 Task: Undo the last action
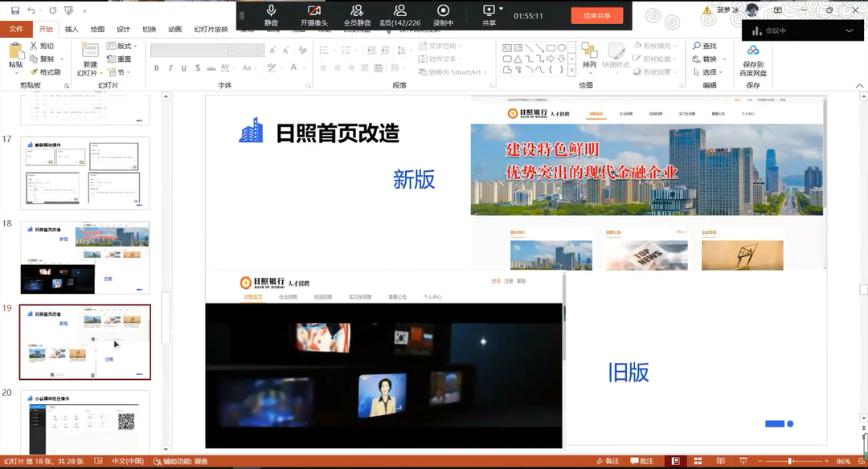pos(31,10)
